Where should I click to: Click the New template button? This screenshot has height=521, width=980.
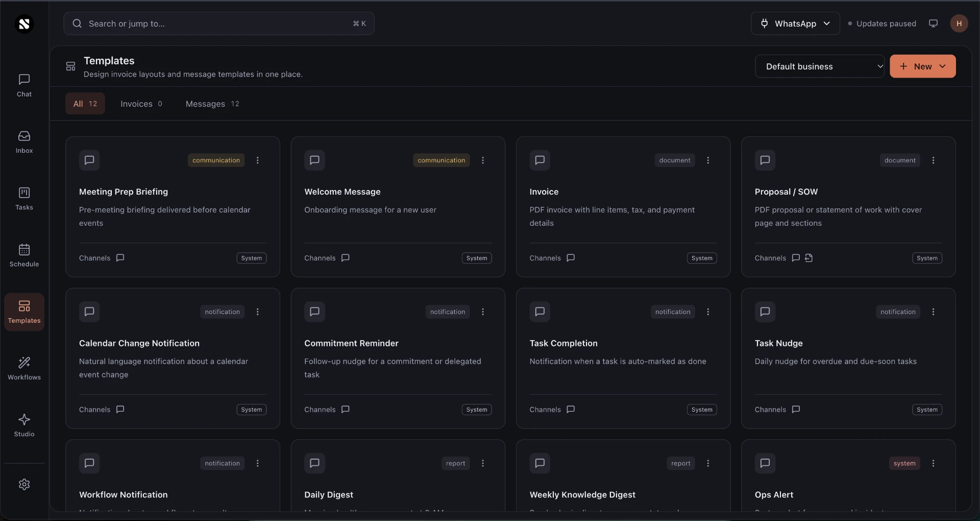pos(923,66)
